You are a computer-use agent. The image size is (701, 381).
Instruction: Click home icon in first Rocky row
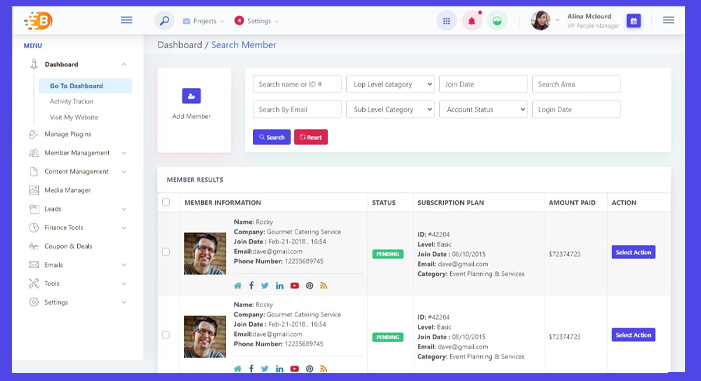click(237, 286)
